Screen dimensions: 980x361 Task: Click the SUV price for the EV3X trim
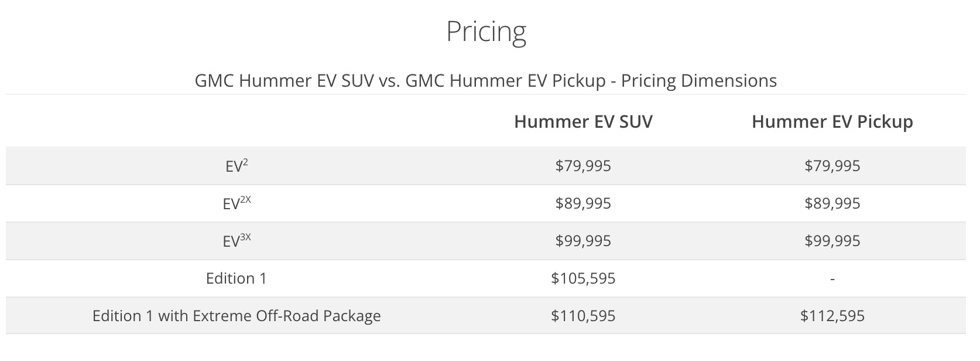(583, 241)
